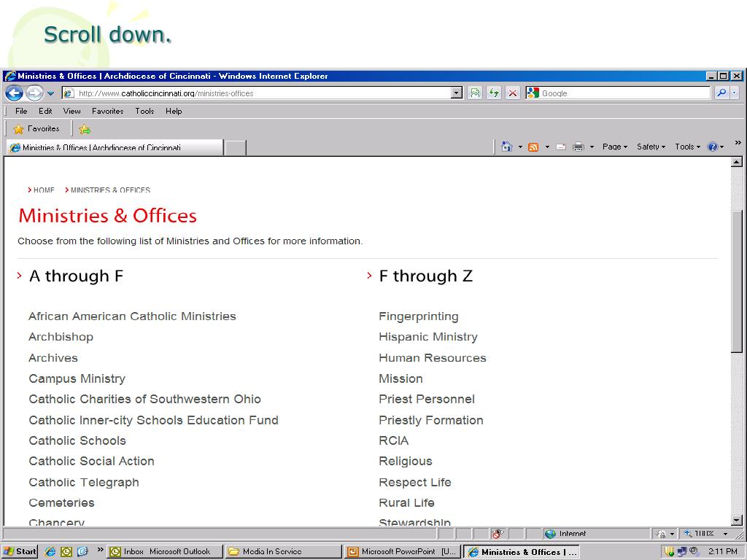
Task: Open Catholic Charities of Southwestern Ohio link
Action: 145,399
